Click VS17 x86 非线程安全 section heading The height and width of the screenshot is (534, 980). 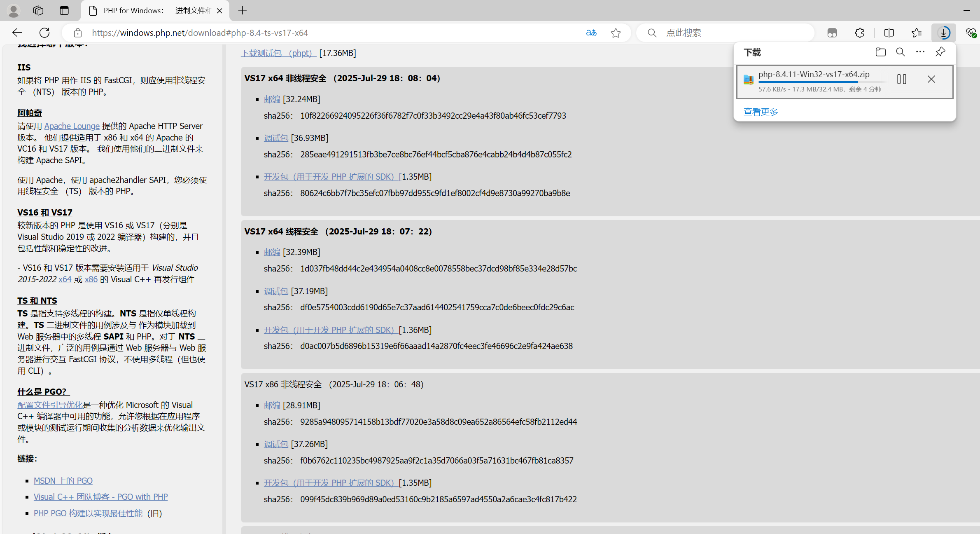pos(334,384)
